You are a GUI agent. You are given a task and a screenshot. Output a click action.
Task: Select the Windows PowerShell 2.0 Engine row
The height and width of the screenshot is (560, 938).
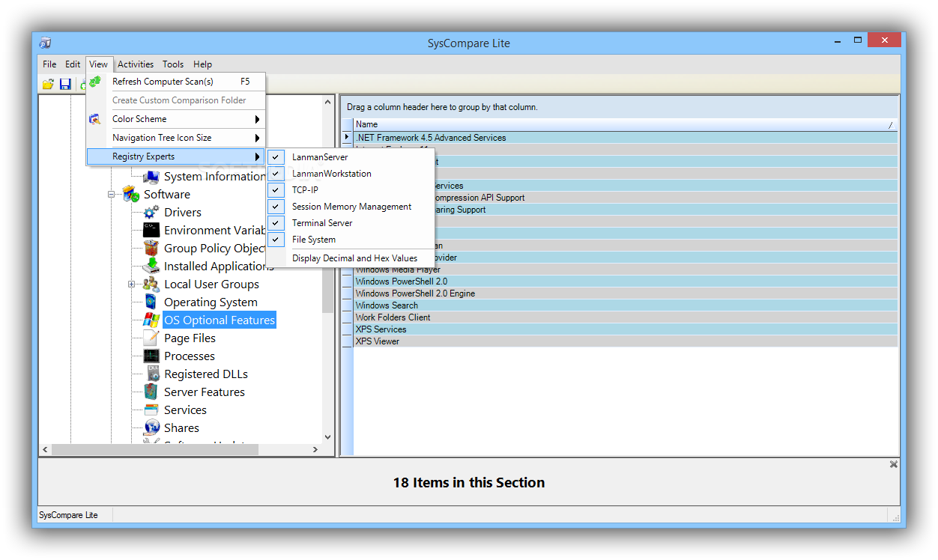pyautogui.click(x=625, y=293)
